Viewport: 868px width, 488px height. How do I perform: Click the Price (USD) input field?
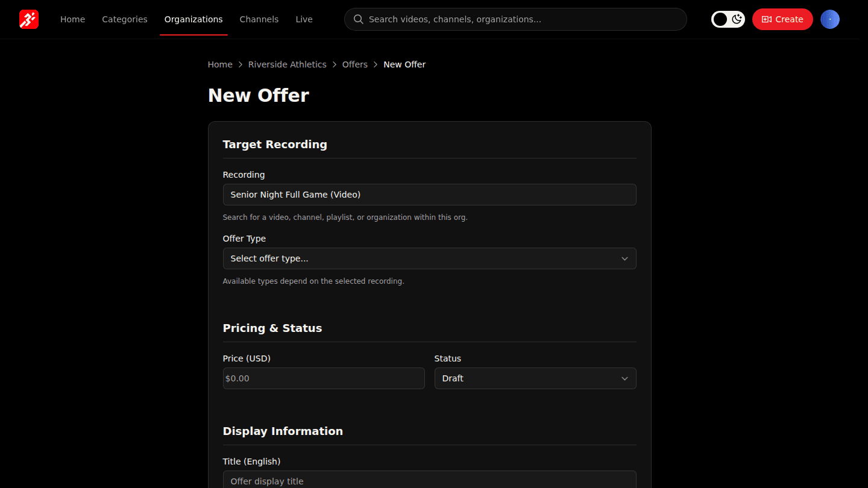(x=324, y=378)
